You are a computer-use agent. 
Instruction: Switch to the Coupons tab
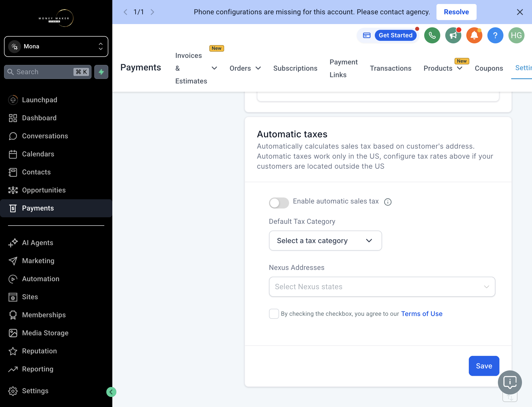[x=489, y=68]
